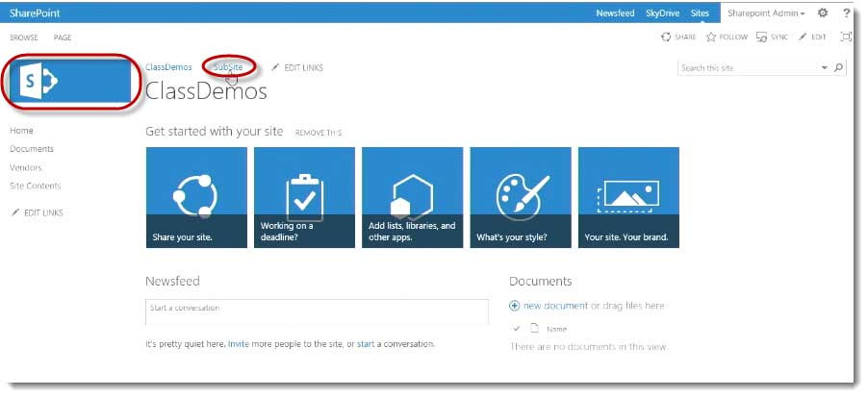Screen dimensions: 868x397
Task: Open the Browse ribbon tab
Action: coord(24,37)
